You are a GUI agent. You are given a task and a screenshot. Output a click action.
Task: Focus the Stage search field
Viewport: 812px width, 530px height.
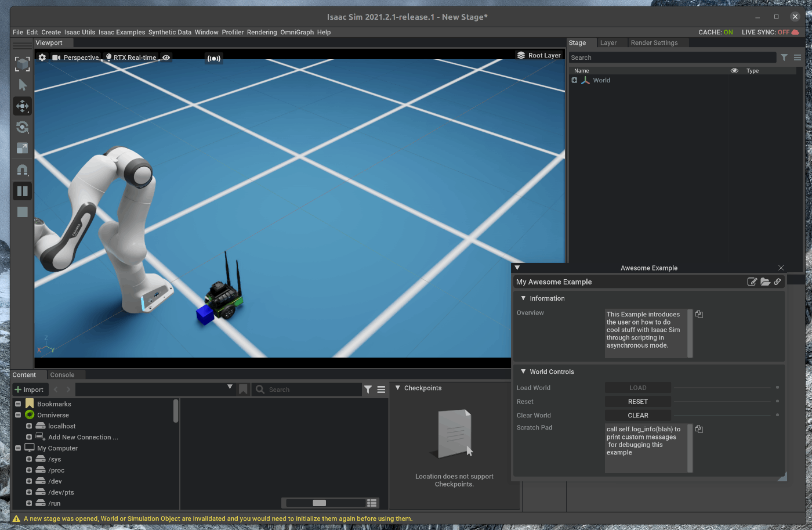coord(672,57)
